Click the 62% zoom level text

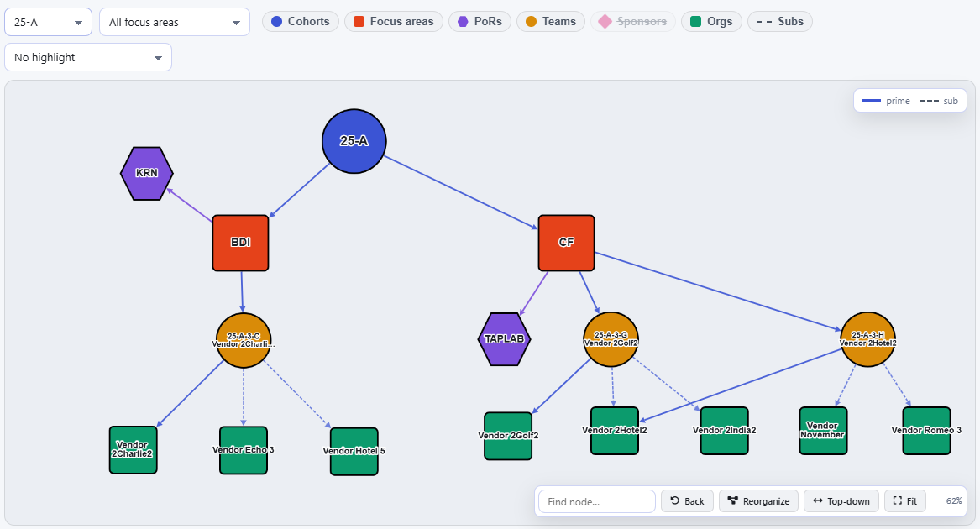pos(953,500)
